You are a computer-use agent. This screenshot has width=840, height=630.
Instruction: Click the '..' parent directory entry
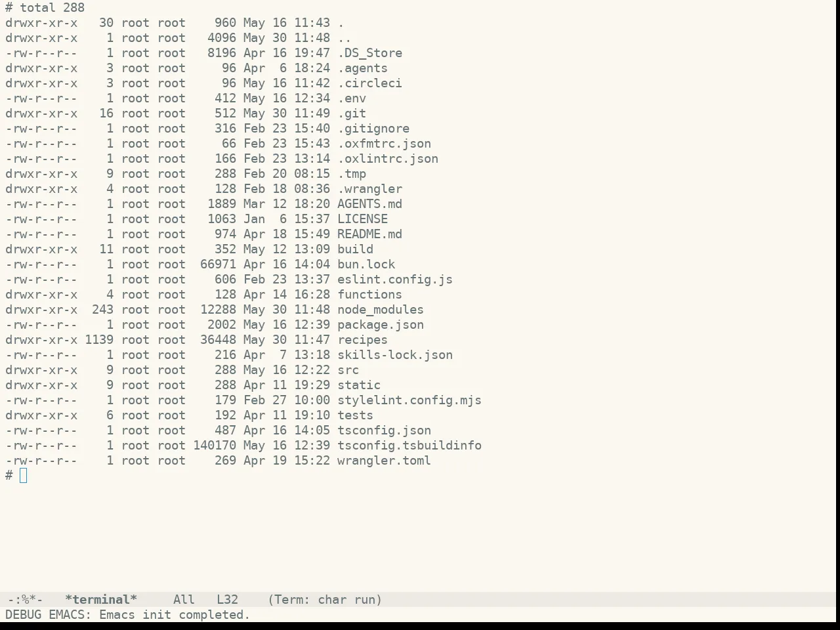pyautogui.click(x=345, y=38)
